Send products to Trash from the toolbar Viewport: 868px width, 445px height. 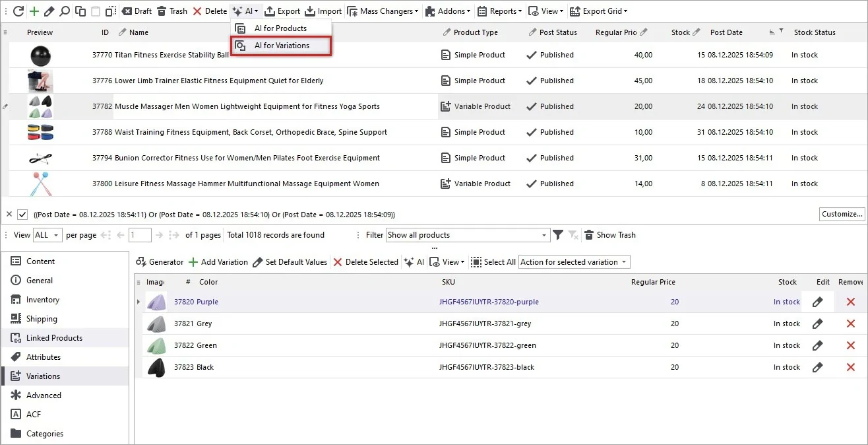click(173, 11)
